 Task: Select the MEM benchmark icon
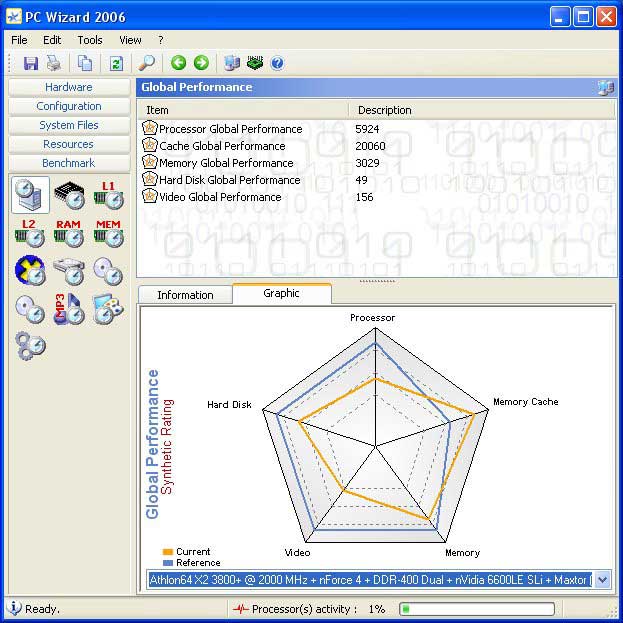point(108,233)
